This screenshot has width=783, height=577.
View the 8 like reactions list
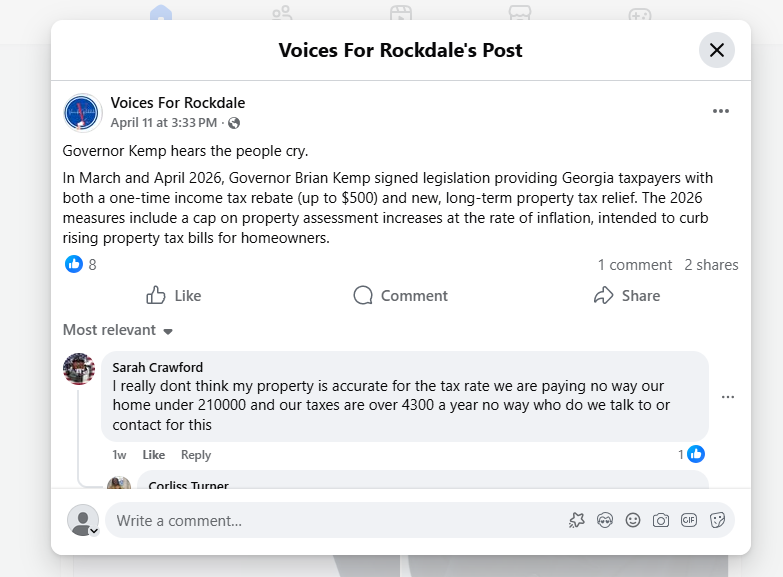point(81,264)
